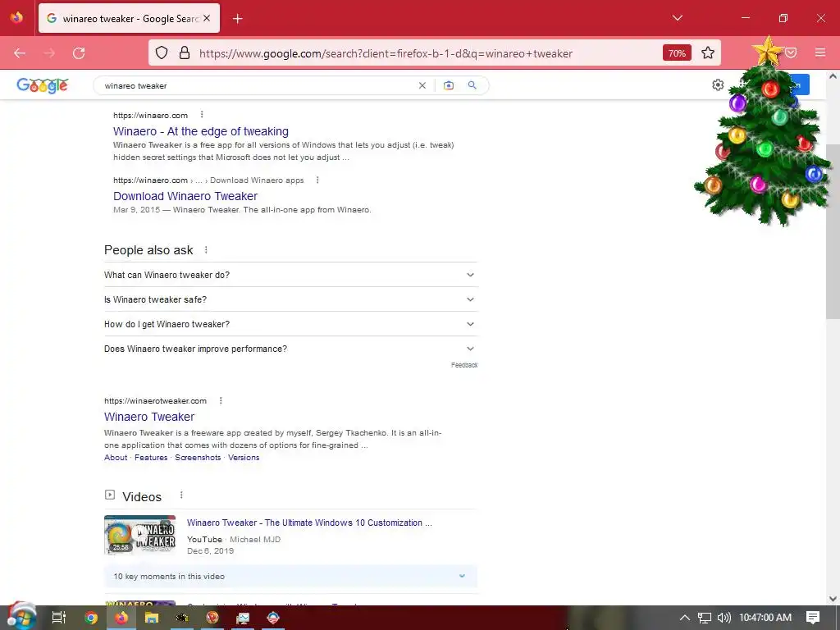The height and width of the screenshot is (630, 840).
Task: Open options for the winaerotweaker.com result
Action: (221, 400)
